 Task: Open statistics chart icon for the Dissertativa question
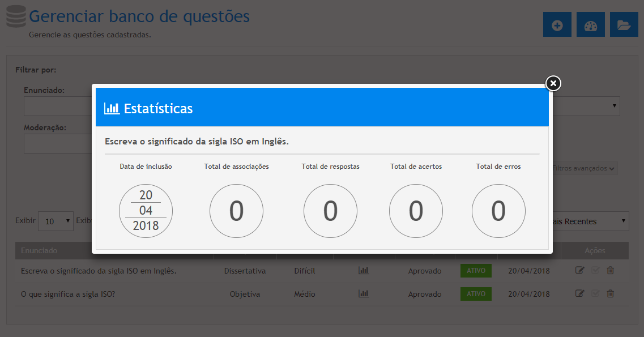click(364, 271)
